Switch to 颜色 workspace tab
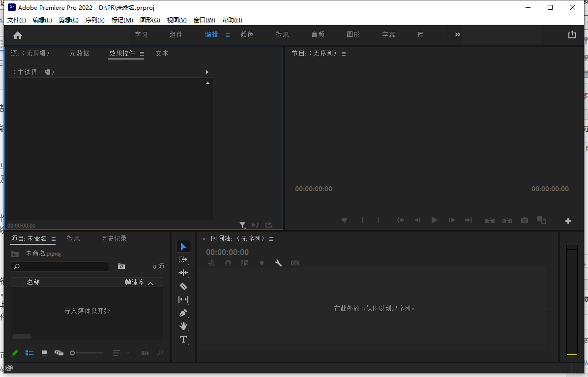 [247, 34]
